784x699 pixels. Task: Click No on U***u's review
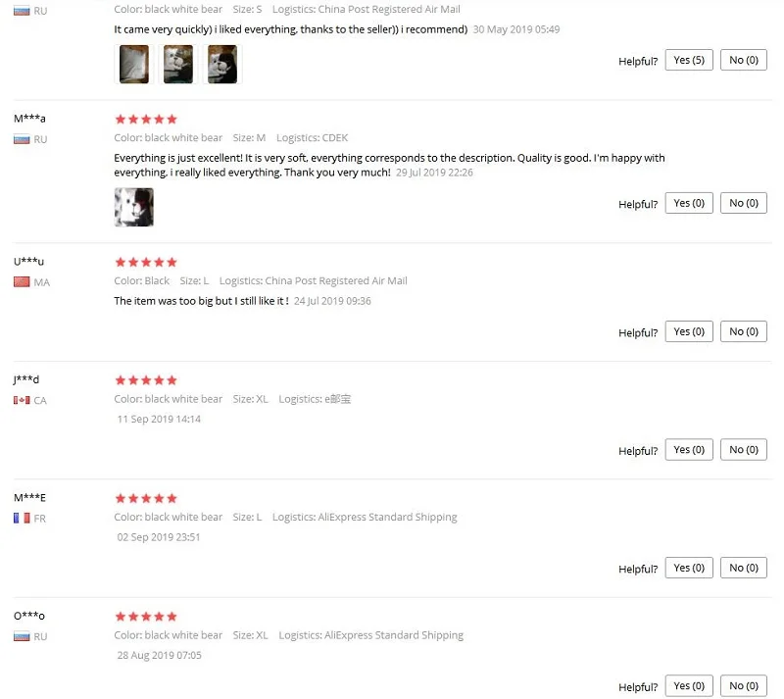743,331
